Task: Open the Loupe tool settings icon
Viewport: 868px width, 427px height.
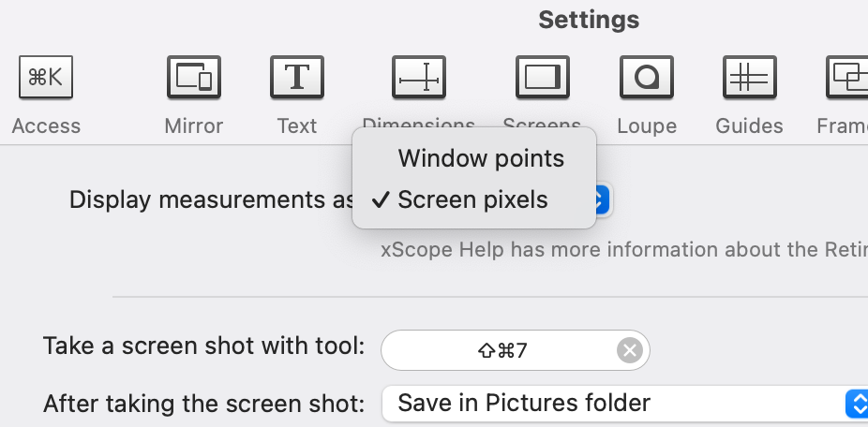Action: click(647, 77)
